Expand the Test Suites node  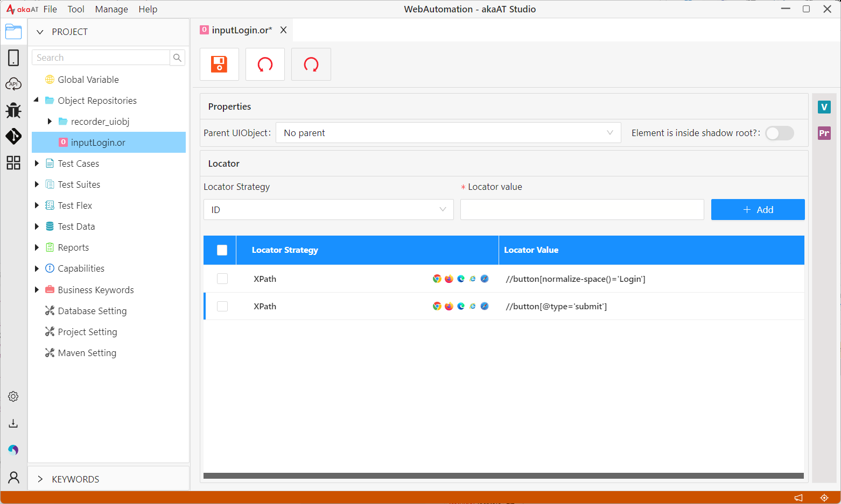(x=37, y=184)
